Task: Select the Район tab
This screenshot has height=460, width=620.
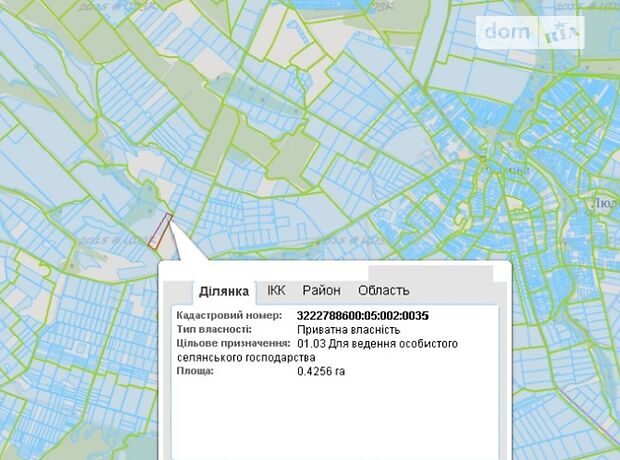Action: [x=321, y=290]
